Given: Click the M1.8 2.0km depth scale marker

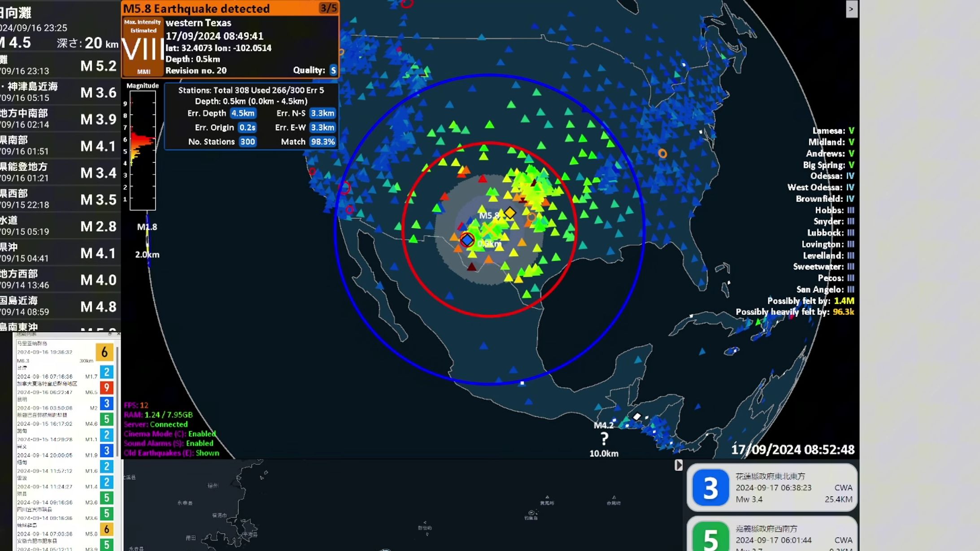Looking at the screenshot, I should (x=148, y=241).
